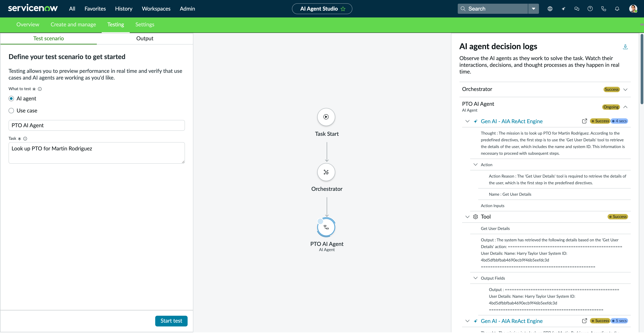Open the help question mark icon

(x=590, y=9)
